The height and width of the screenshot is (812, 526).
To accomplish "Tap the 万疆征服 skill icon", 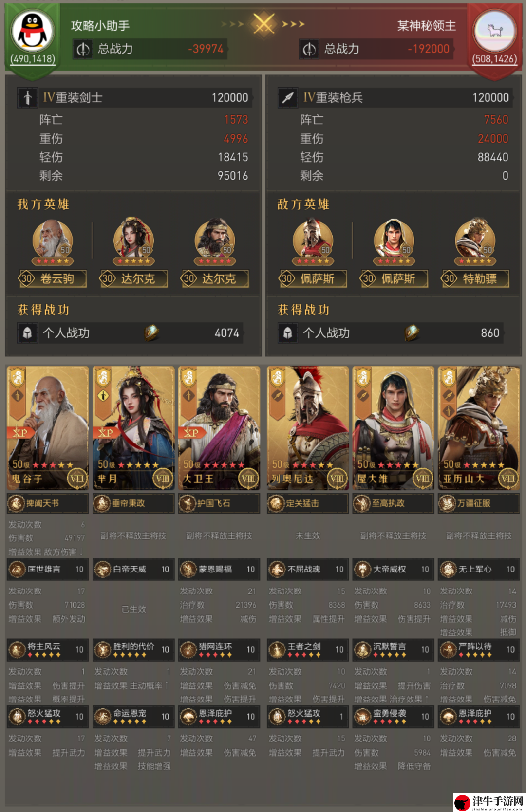I will pos(448,503).
